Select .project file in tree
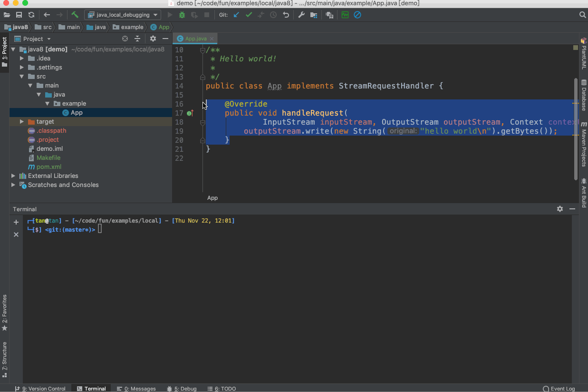588x392 pixels. [43, 140]
